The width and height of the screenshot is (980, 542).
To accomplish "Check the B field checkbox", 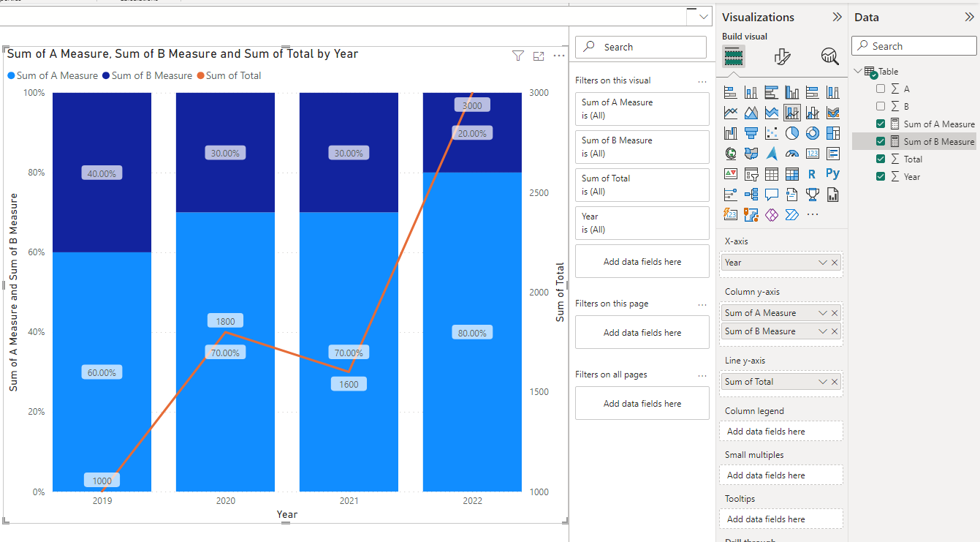I will click(x=881, y=106).
